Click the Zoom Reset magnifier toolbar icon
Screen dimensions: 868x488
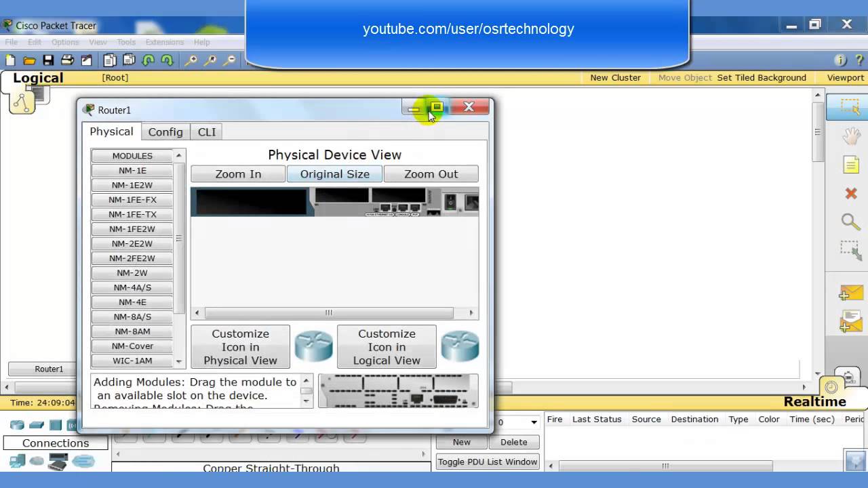211,60
